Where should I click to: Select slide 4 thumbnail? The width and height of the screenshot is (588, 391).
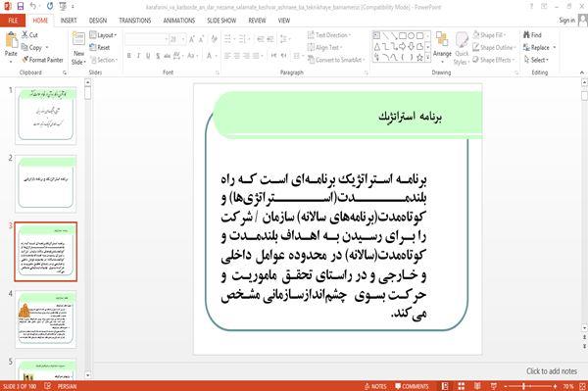click(x=46, y=319)
